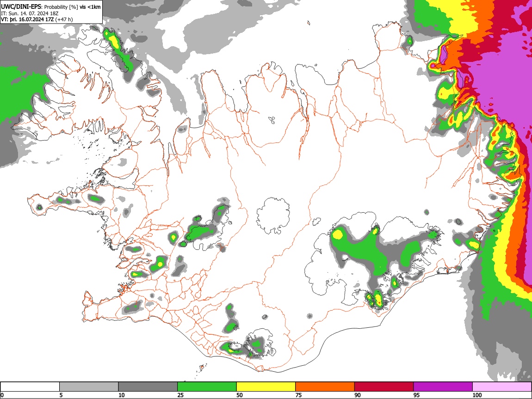Click the yellow 50–75% legend swatch

click(x=266, y=387)
